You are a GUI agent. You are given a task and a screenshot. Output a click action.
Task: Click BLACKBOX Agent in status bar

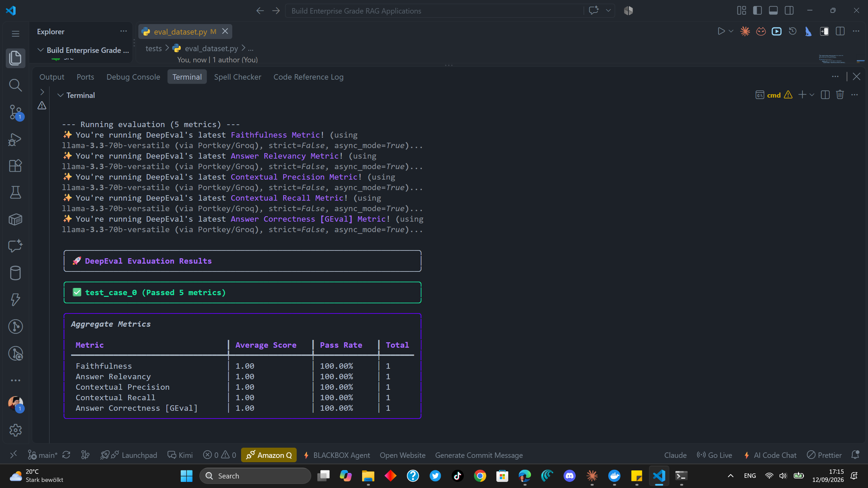pyautogui.click(x=337, y=455)
